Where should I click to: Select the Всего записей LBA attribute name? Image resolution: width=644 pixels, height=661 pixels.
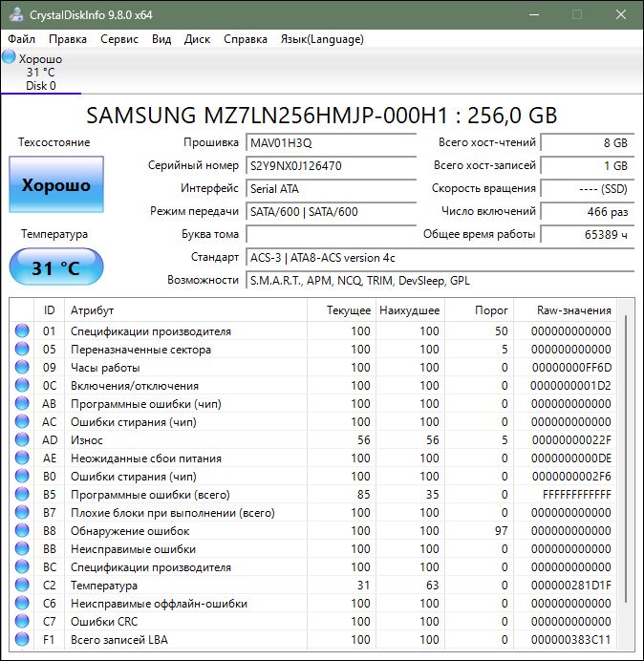[119, 640]
